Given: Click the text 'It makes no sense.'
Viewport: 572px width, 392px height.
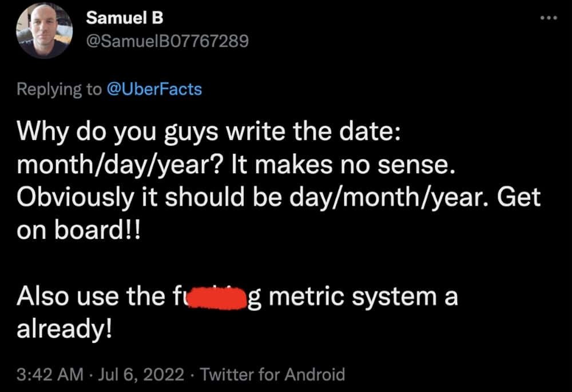Looking at the screenshot, I should [343, 165].
